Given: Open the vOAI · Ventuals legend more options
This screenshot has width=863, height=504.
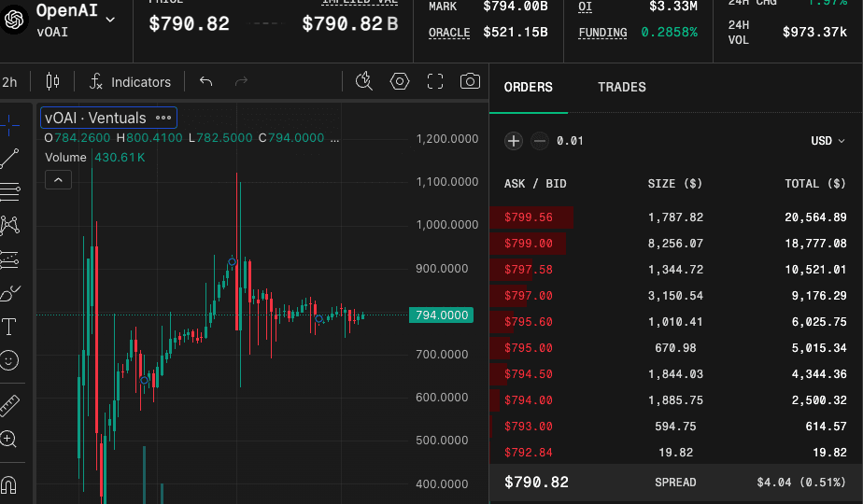Looking at the screenshot, I should coord(163,118).
